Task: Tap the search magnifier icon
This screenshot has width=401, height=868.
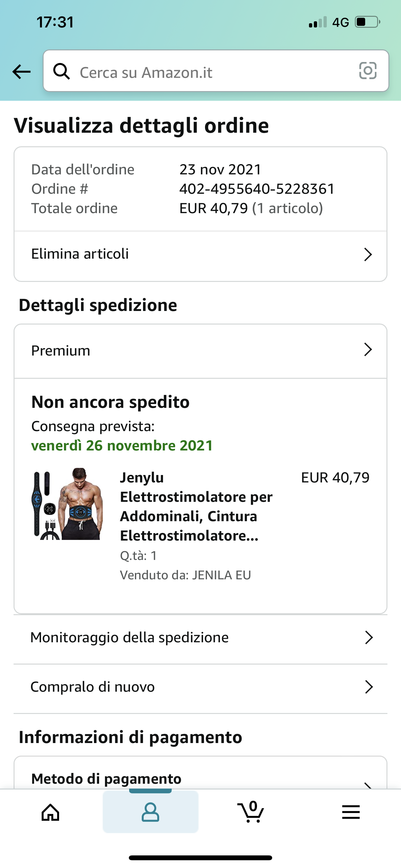Action: pos(62,71)
